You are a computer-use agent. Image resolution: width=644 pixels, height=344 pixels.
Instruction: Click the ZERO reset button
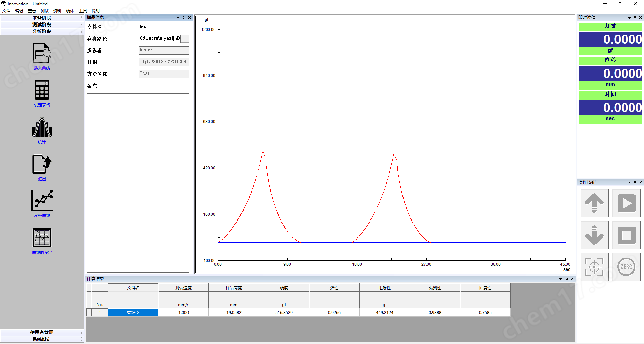point(626,267)
